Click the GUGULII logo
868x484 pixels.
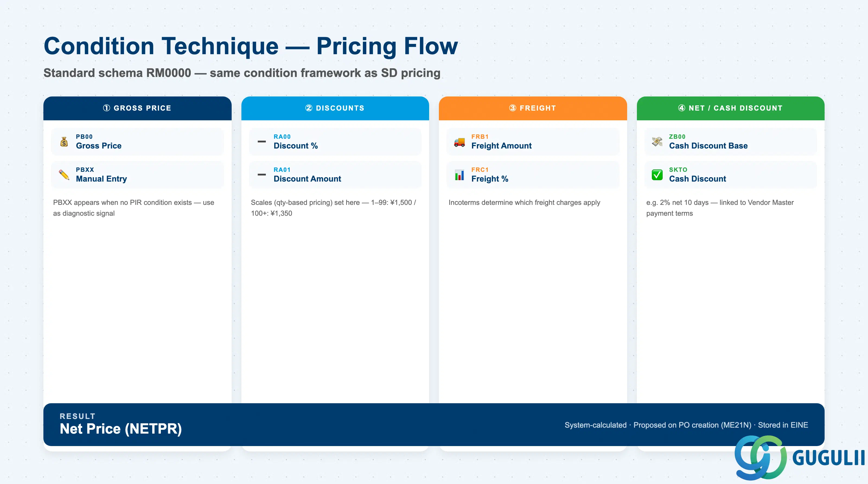pyautogui.click(x=799, y=458)
